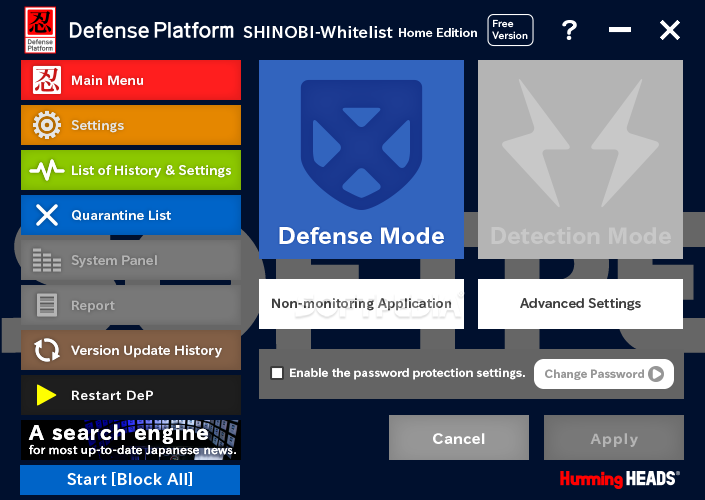The height and width of the screenshot is (500, 705).
Task: Click the Humming HEADS logo
Action: click(620, 478)
